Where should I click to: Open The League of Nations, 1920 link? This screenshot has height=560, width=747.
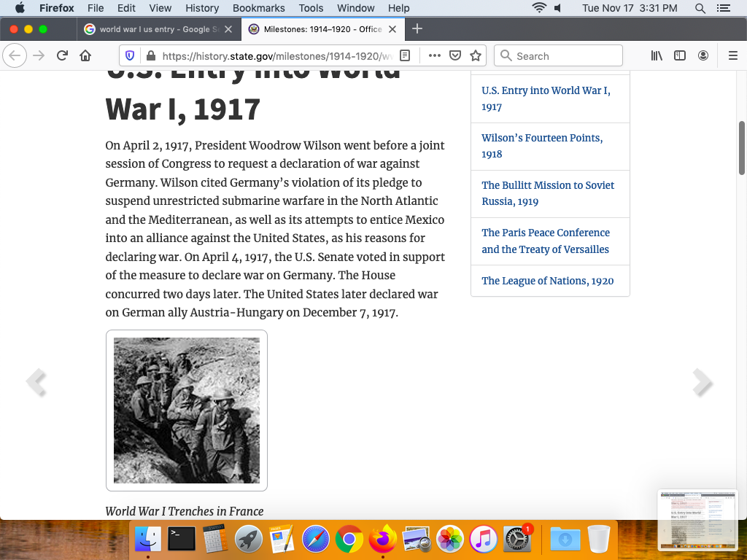coord(547,281)
